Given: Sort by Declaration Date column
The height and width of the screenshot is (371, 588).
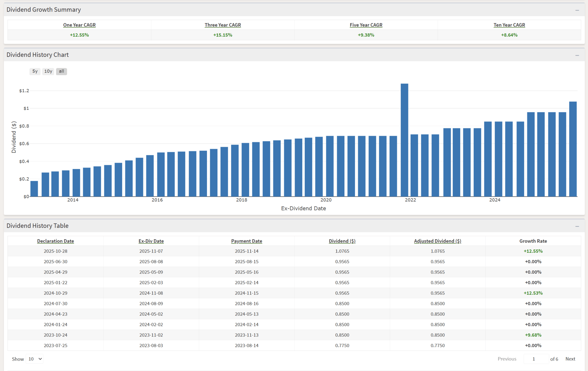Looking at the screenshot, I should point(55,241).
